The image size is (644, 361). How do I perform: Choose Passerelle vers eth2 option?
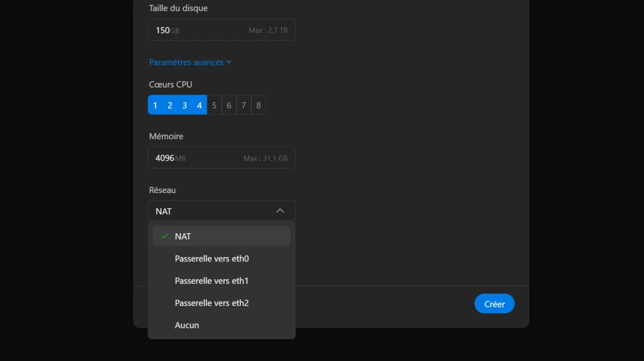pyautogui.click(x=212, y=303)
